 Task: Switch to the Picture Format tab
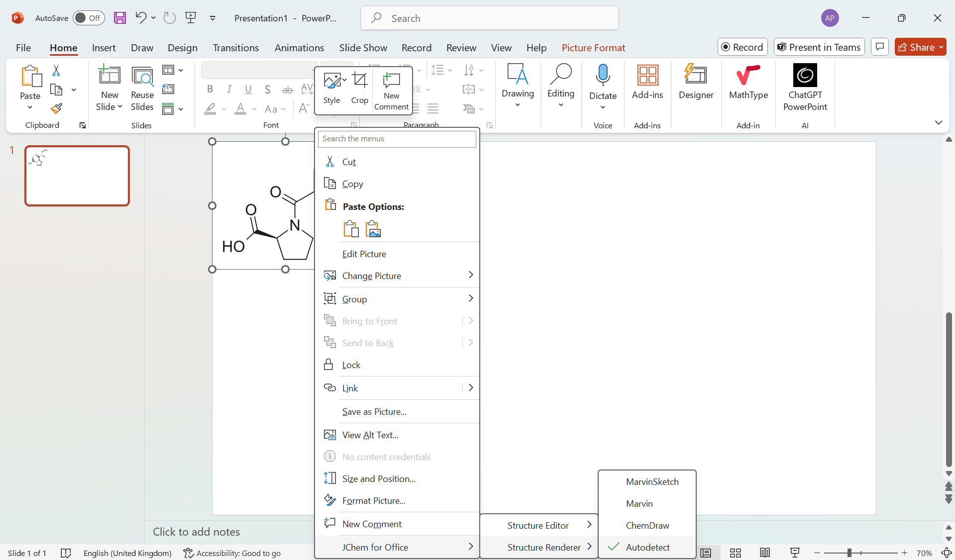(593, 47)
